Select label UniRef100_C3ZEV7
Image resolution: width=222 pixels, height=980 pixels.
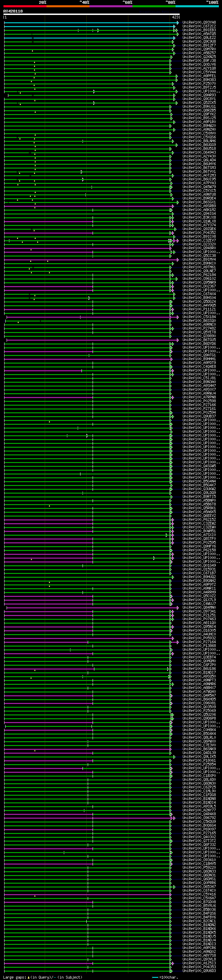(x=199, y=241)
